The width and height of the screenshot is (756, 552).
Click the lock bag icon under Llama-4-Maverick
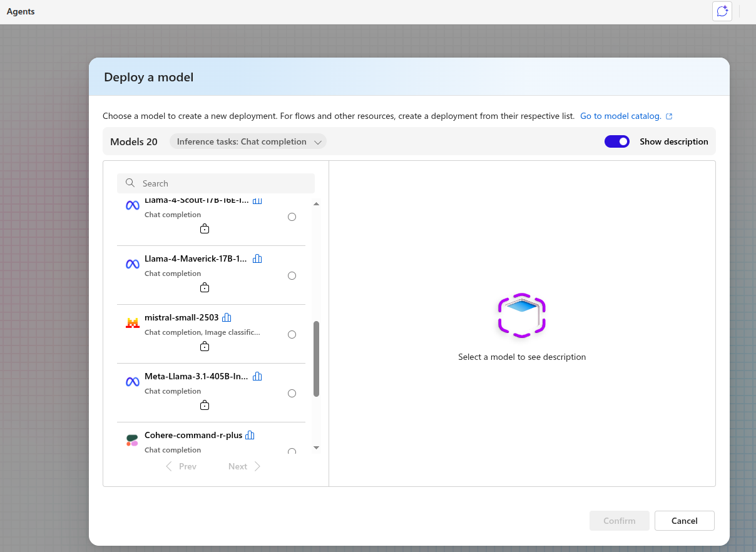205,288
